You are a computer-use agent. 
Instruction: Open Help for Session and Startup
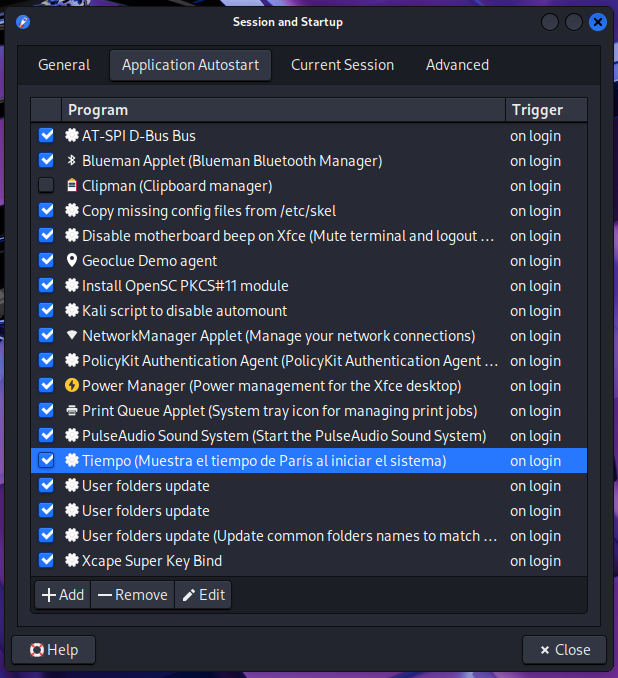(x=53, y=650)
